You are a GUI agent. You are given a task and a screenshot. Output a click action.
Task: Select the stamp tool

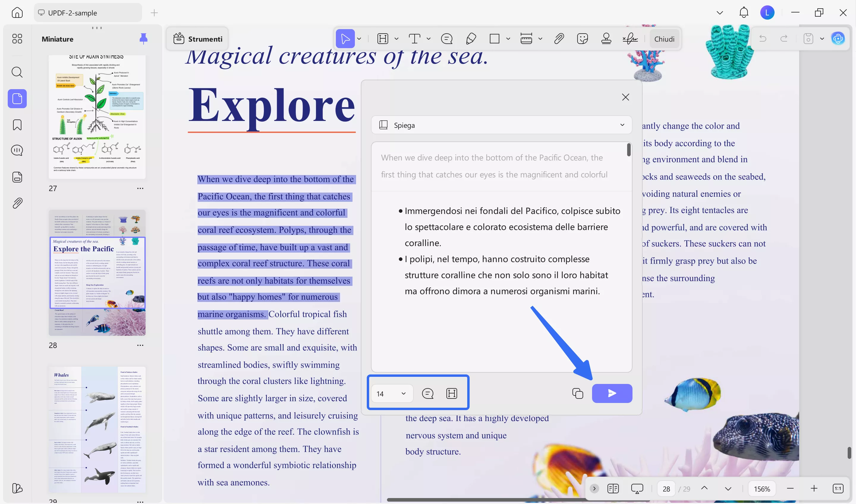607,38
